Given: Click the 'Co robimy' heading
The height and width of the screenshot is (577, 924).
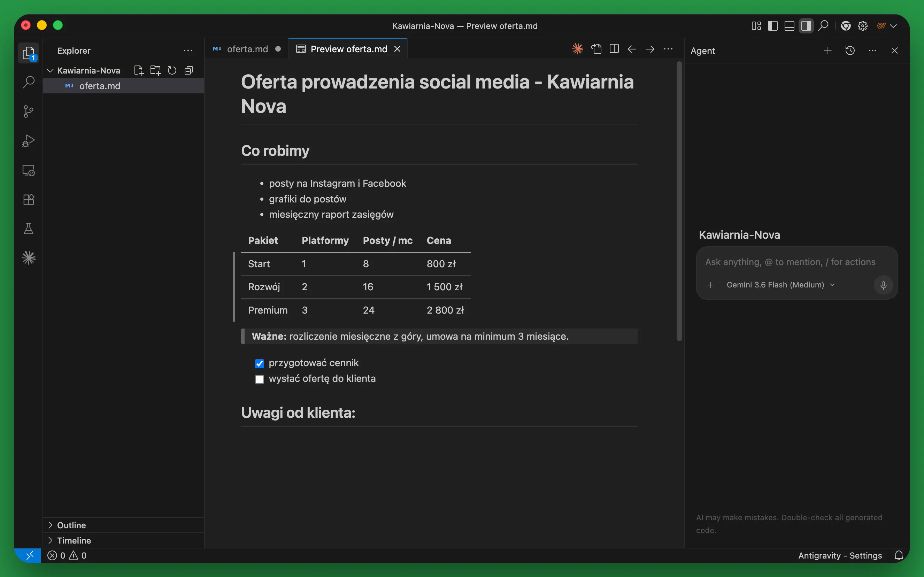Looking at the screenshot, I should point(275,151).
